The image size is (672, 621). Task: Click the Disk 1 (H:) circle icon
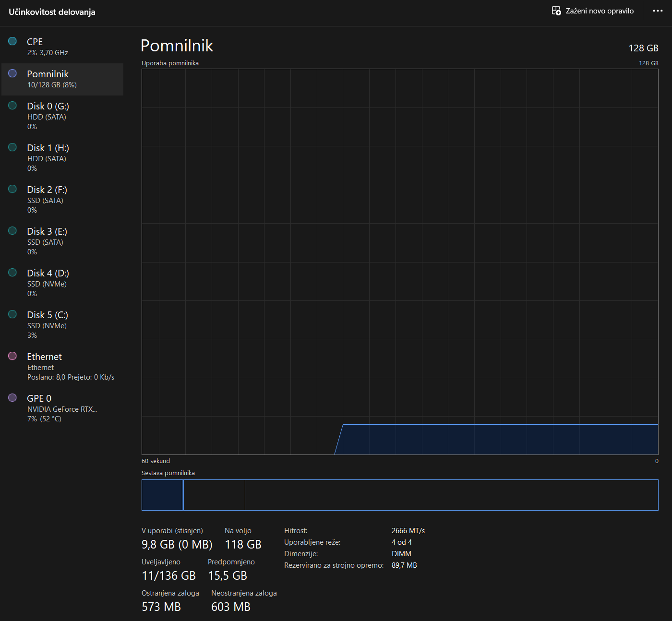tap(12, 147)
